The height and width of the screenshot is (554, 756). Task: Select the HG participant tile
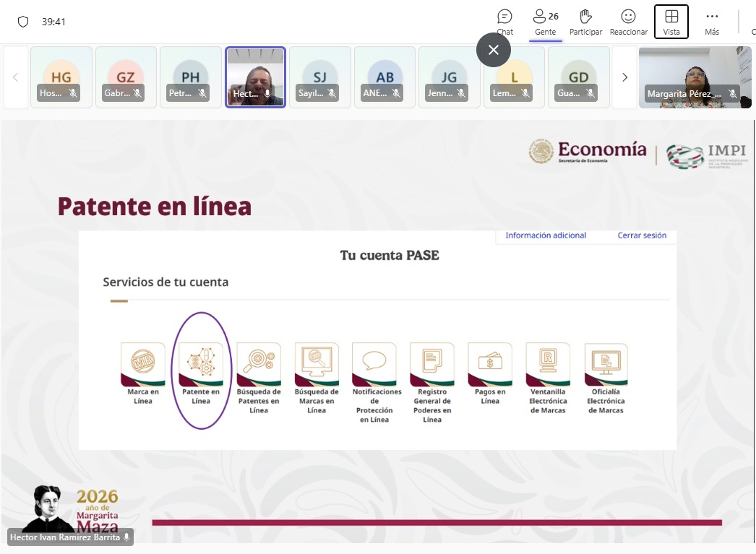[61, 77]
